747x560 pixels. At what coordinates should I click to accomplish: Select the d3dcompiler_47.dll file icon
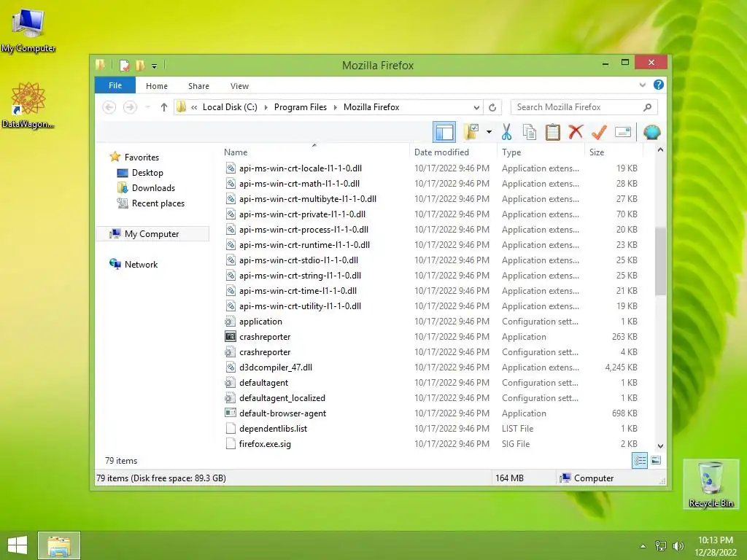point(231,367)
